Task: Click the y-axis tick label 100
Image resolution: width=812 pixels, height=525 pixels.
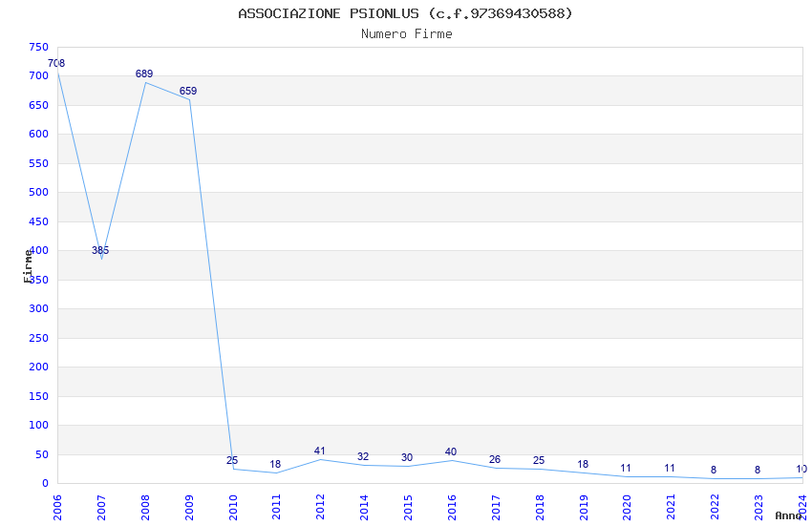Action: pyautogui.click(x=39, y=425)
